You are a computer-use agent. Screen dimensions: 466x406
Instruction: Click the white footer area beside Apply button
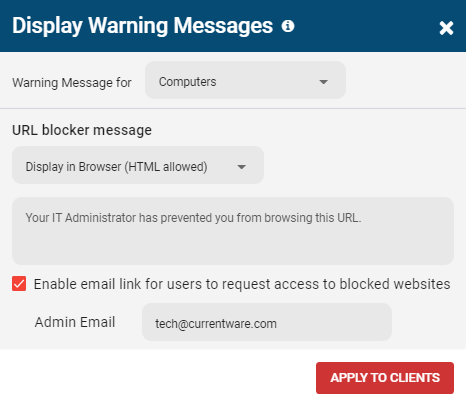157,378
